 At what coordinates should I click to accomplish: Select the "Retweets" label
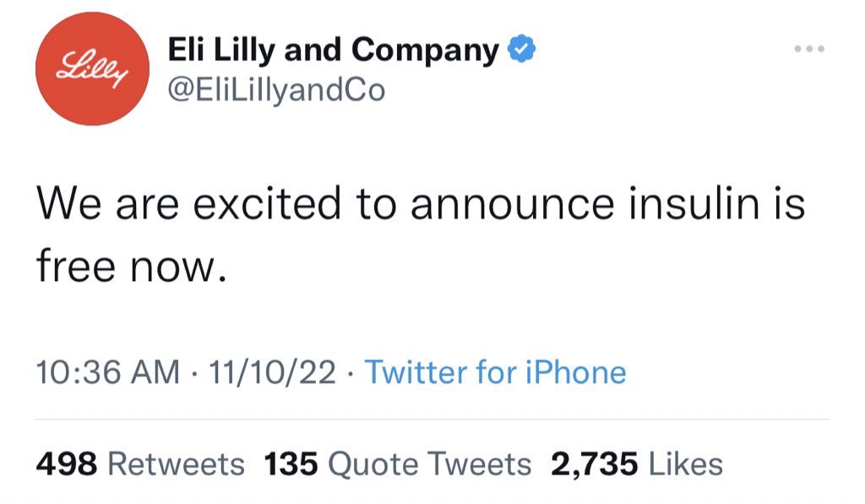(177, 463)
